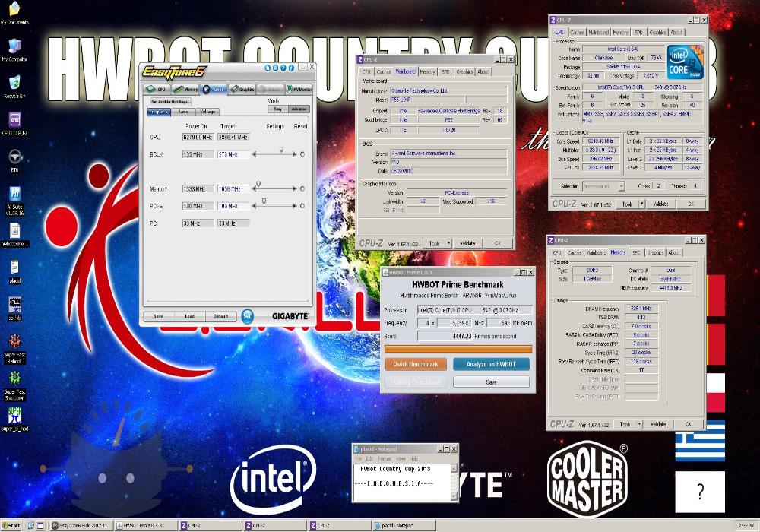This screenshot has height=532, width=760.
Task: Open Tools dropdown arrow in Memory CPU-Z window
Action: click(639, 424)
